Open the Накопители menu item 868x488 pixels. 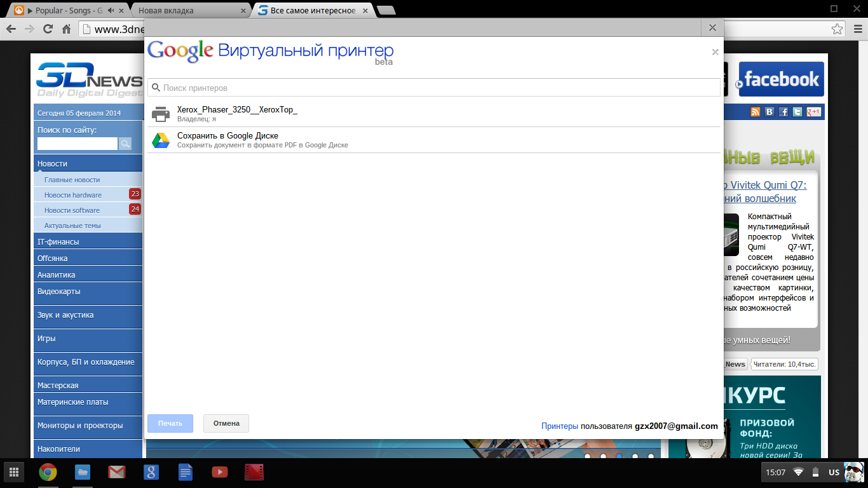click(88, 449)
